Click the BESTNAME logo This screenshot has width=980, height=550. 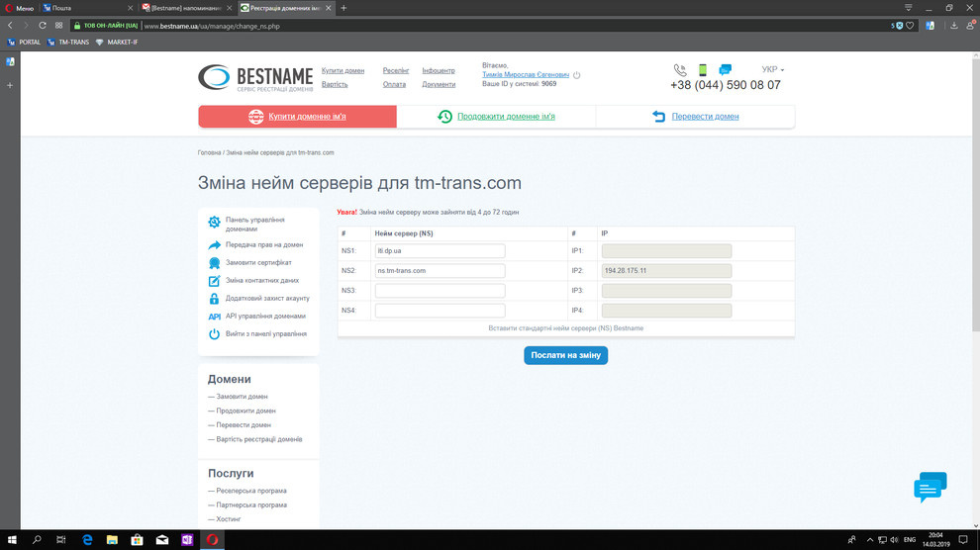point(255,78)
